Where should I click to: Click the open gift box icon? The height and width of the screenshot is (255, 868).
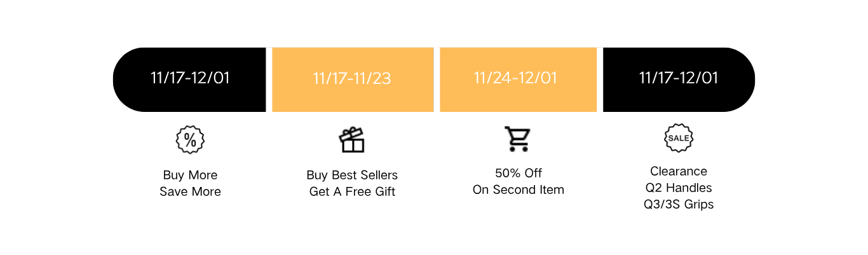352,140
